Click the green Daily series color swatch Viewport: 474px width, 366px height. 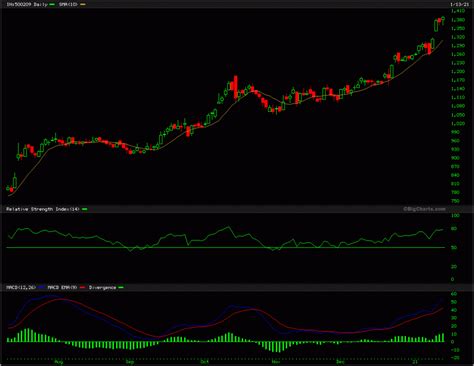pos(52,4)
